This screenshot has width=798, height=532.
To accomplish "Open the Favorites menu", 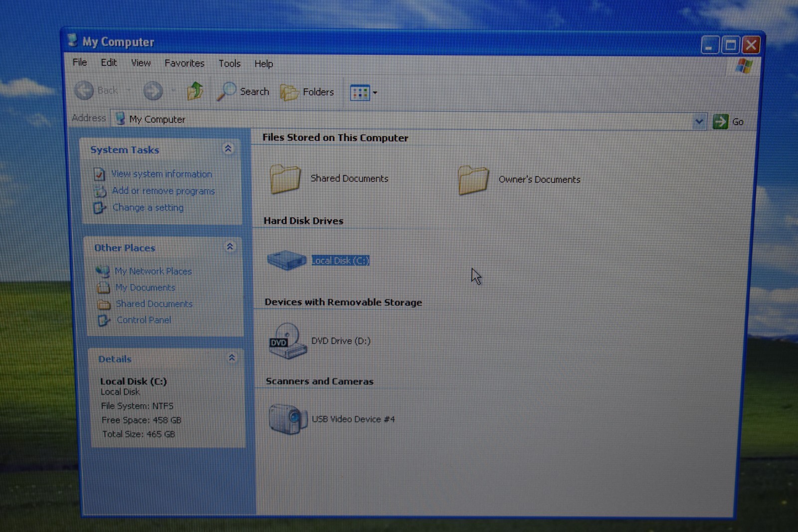I will coord(185,63).
